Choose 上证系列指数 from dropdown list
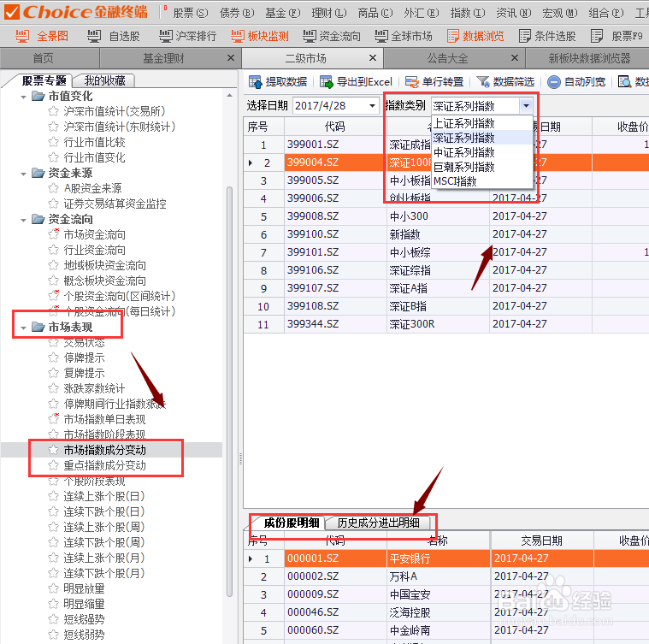Image resolution: width=649 pixels, height=644 pixels. click(x=481, y=123)
